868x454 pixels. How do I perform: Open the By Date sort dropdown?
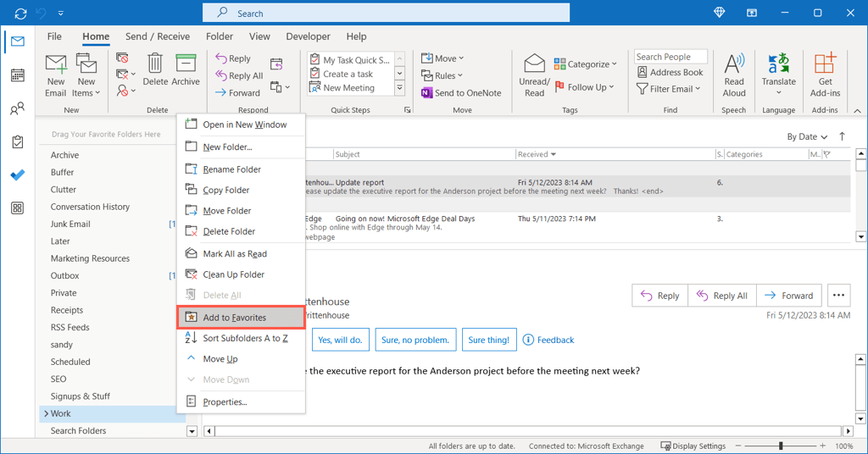[x=807, y=136]
